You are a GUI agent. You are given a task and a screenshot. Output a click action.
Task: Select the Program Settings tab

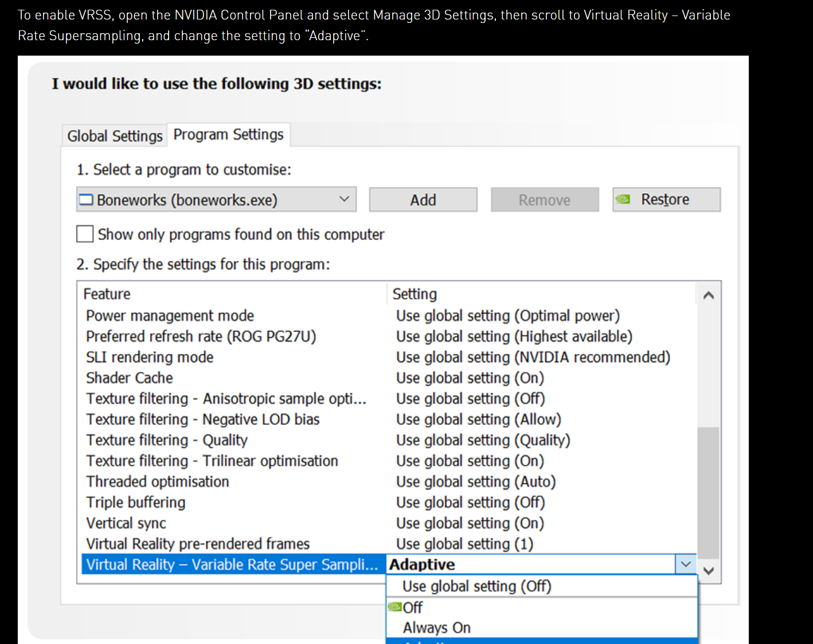[228, 135]
